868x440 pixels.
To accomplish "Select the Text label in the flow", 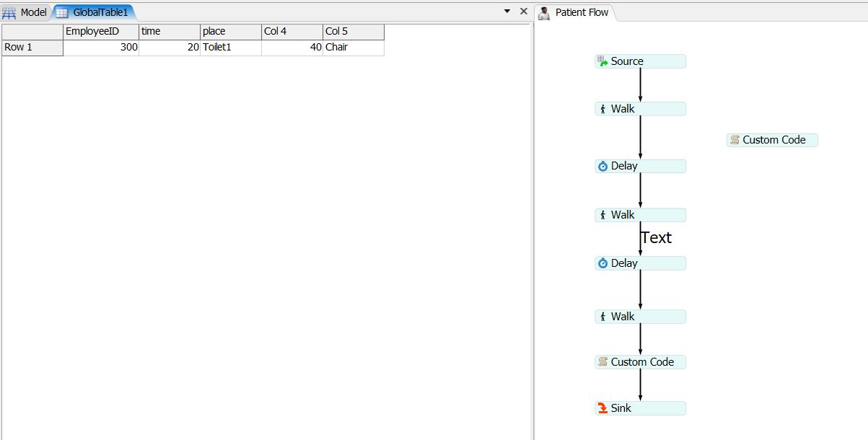I will click(657, 237).
